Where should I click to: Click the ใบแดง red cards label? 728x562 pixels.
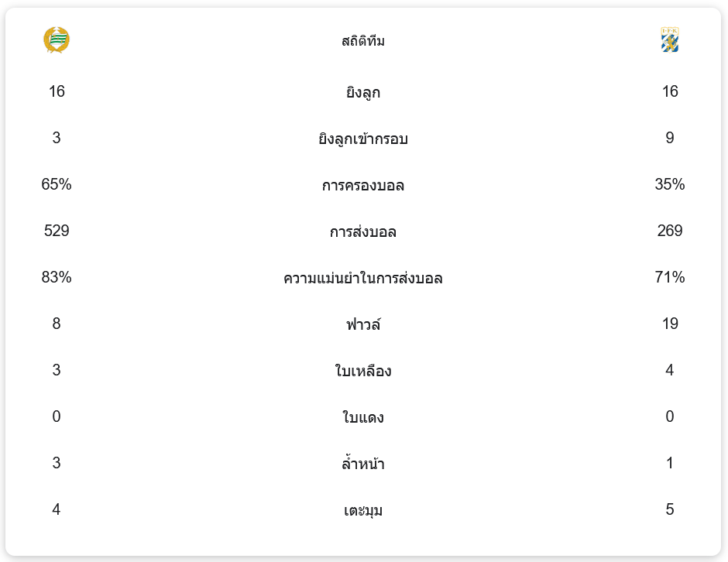pos(363,418)
